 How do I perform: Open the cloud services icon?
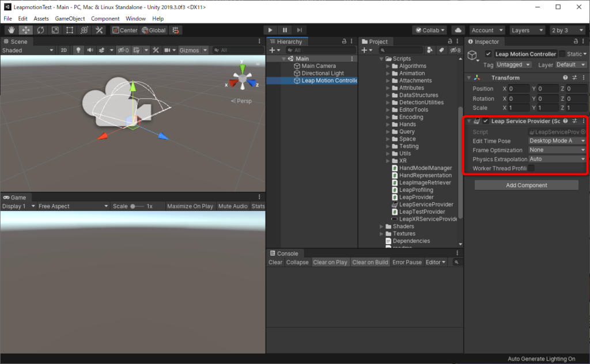pyautogui.click(x=458, y=30)
